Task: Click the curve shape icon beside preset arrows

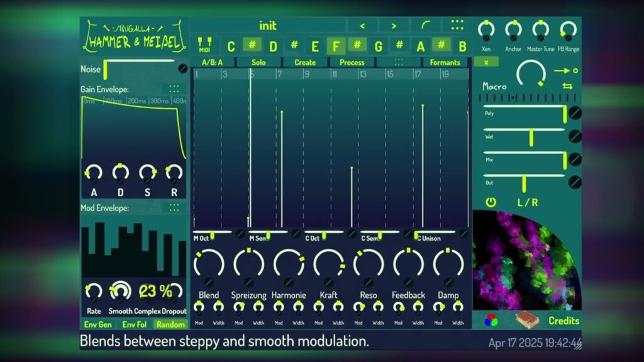Action: coord(426,26)
